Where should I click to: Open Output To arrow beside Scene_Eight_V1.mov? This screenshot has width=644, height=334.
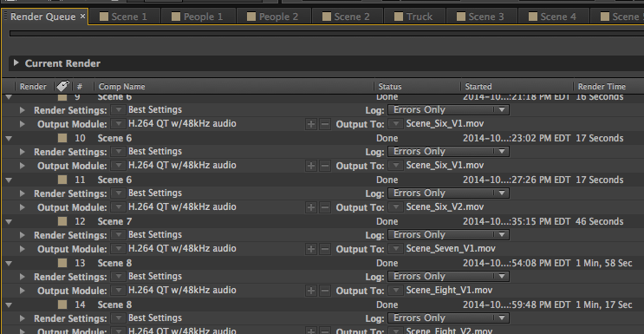396,291
